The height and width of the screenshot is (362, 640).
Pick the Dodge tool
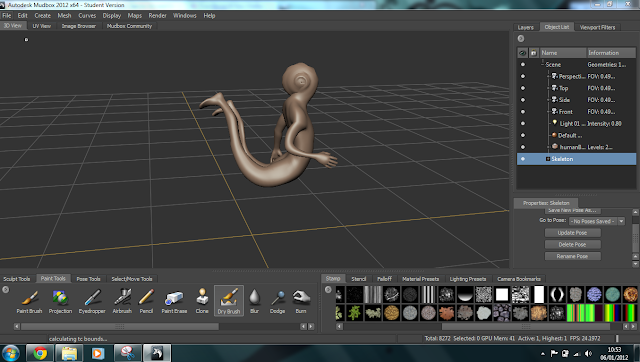pos(278,301)
